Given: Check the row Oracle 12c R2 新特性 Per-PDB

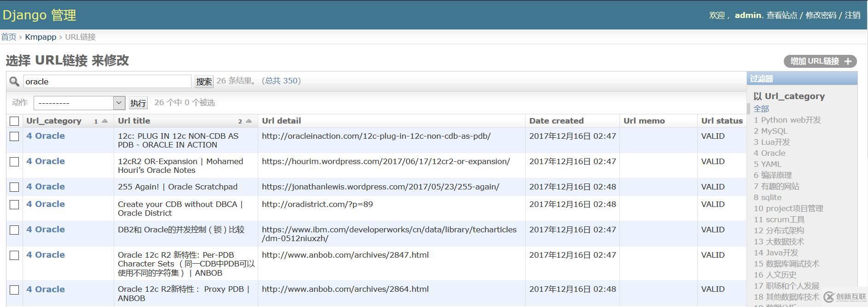Looking at the screenshot, I should click(x=14, y=255).
